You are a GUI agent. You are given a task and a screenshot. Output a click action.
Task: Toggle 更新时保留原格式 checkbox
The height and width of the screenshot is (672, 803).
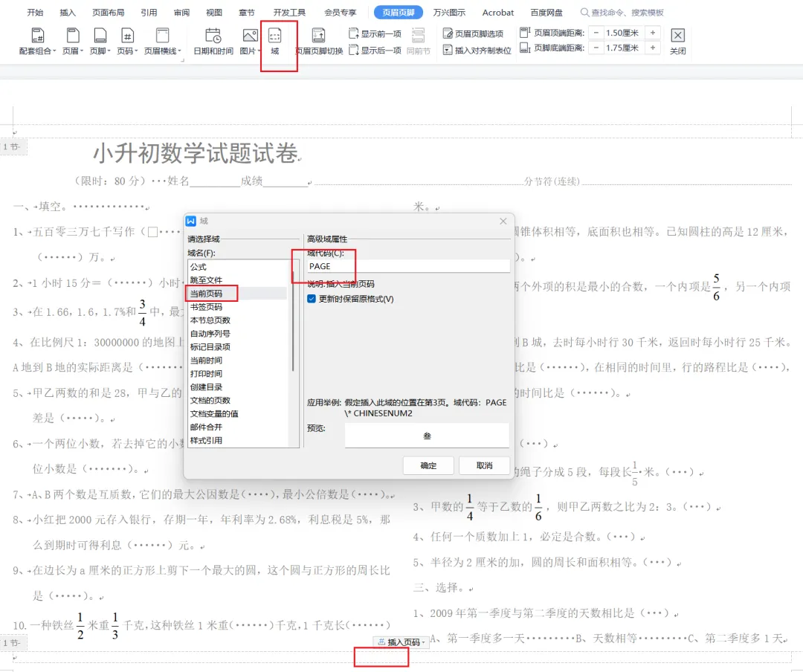[x=312, y=299]
